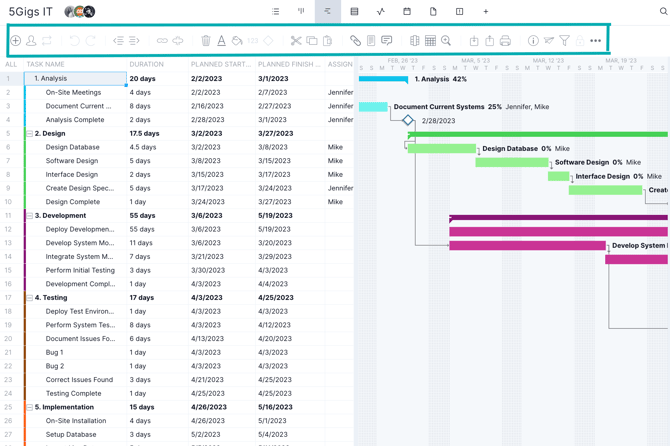Click the filter funnel icon
Image resolution: width=670 pixels, height=446 pixels.
tap(564, 41)
